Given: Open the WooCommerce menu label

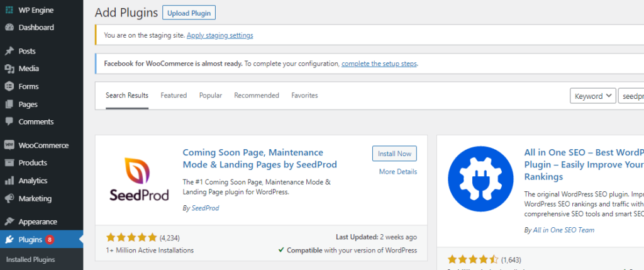Looking at the screenshot, I should (43, 145).
